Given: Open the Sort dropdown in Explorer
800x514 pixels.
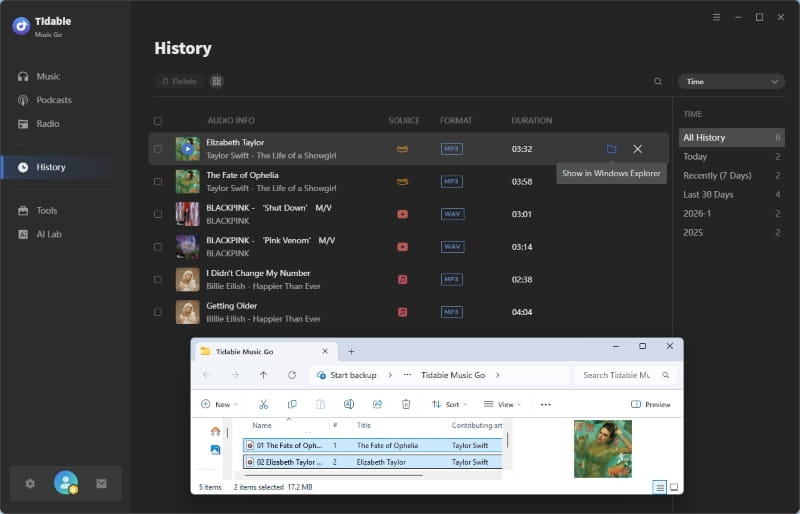Looking at the screenshot, I should point(446,404).
